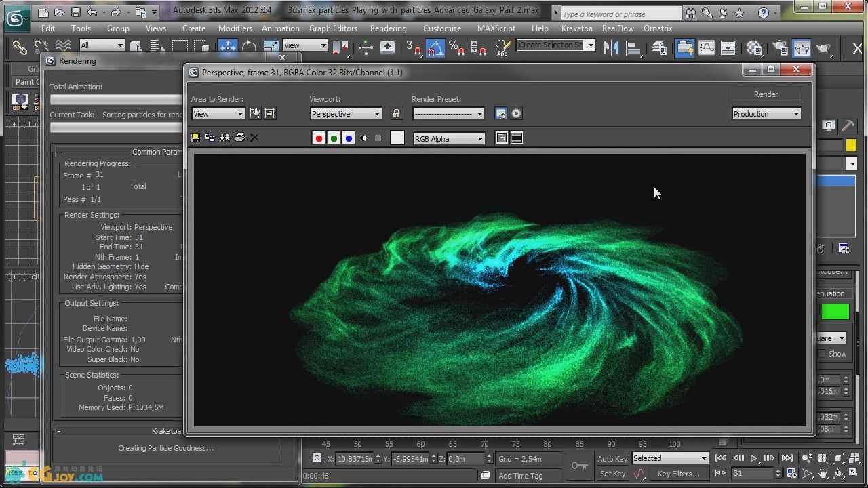
Task: Open the RealFlow menu
Action: click(618, 28)
